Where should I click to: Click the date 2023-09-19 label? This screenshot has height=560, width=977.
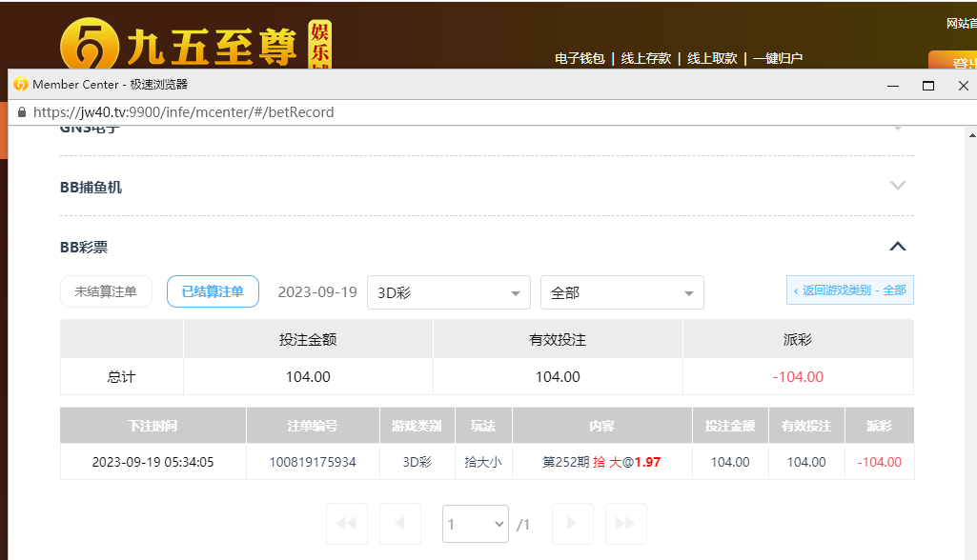317,292
